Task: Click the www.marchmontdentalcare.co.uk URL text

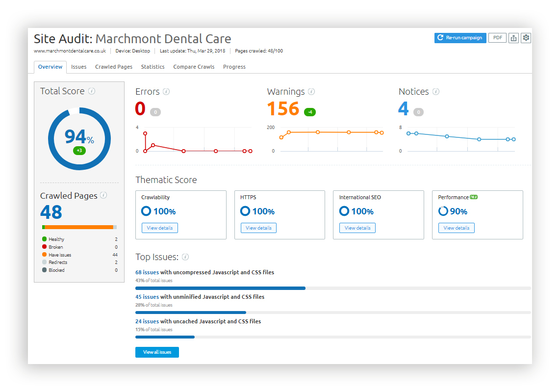Action: click(70, 51)
